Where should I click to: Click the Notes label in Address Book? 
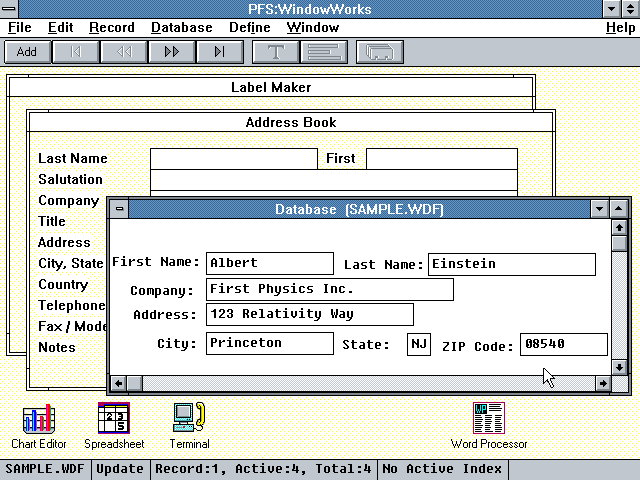(x=57, y=347)
